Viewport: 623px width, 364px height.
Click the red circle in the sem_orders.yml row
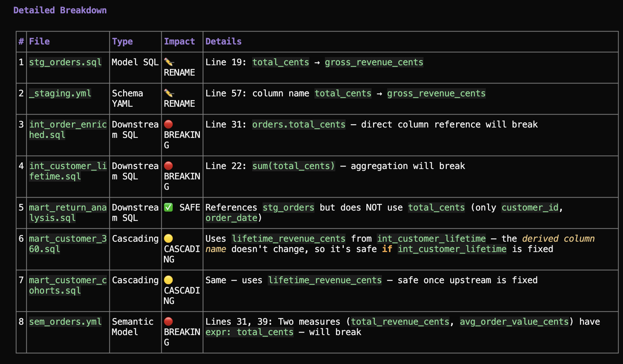(x=168, y=322)
